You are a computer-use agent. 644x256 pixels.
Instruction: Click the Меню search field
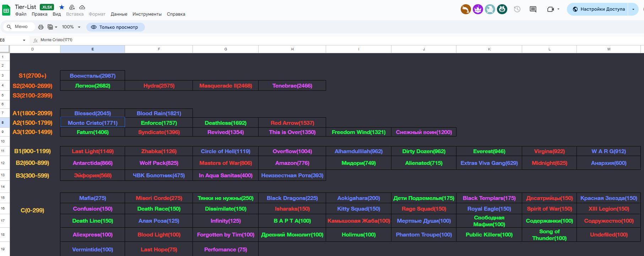tap(18, 27)
